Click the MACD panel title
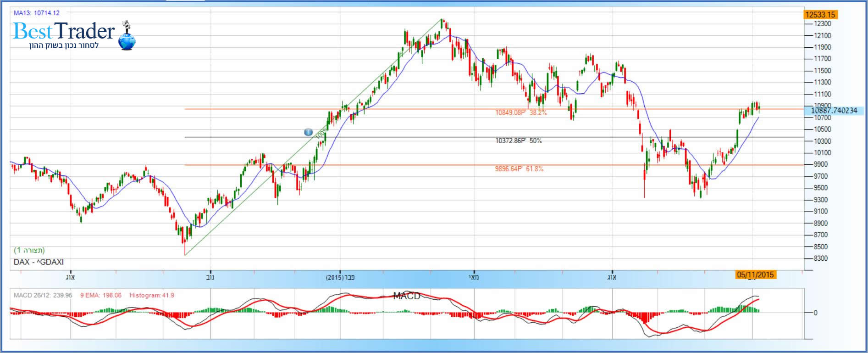868x353 pixels. tap(407, 296)
